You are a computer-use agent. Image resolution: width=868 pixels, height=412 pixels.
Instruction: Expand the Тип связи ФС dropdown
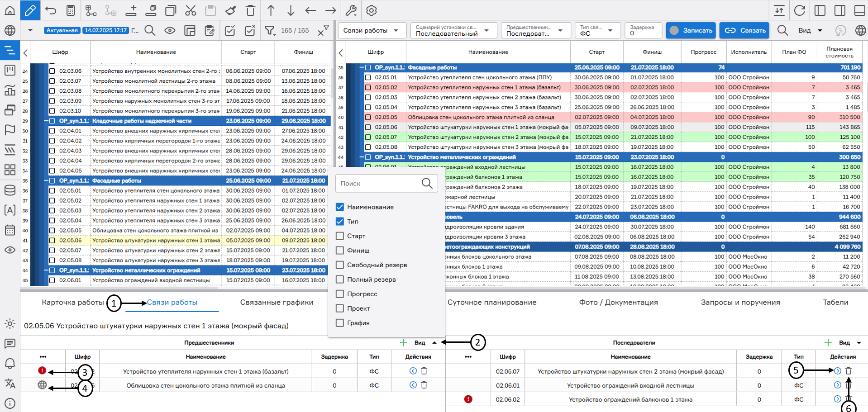coord(597,30)
